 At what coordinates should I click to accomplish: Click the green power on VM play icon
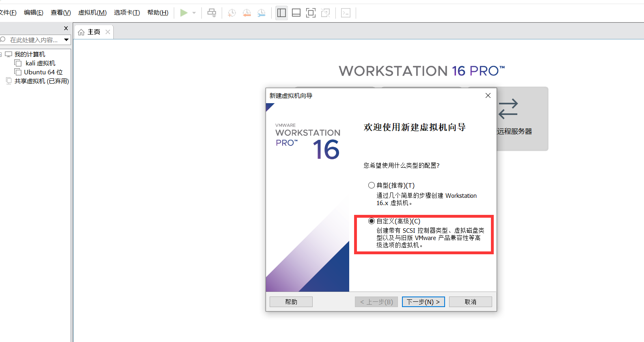[x=184, y=13]
